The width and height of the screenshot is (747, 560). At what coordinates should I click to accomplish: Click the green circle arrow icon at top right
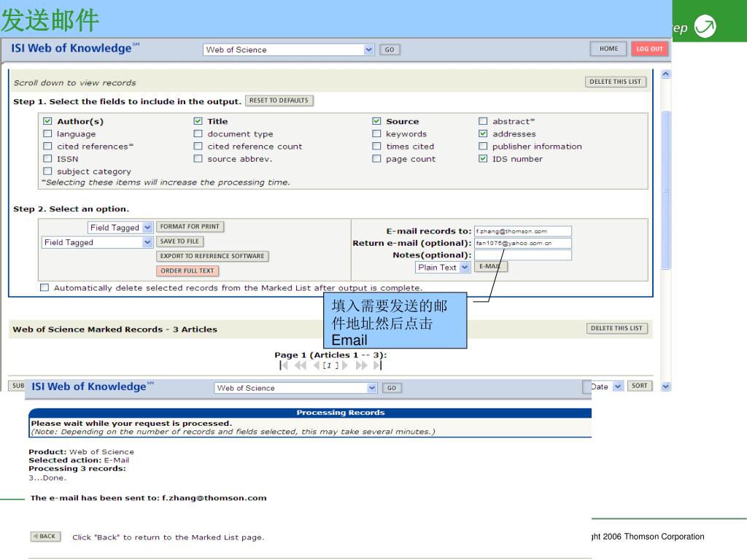[x=705, y=26]
